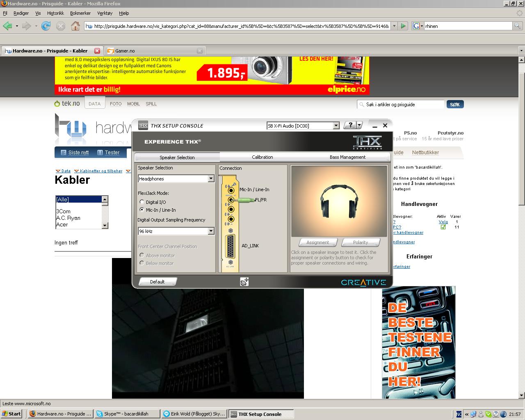Screen dimensions: 525x420
Task: Select A.C. Ryan in manufacturer list
Action: (x=68, y=218)
